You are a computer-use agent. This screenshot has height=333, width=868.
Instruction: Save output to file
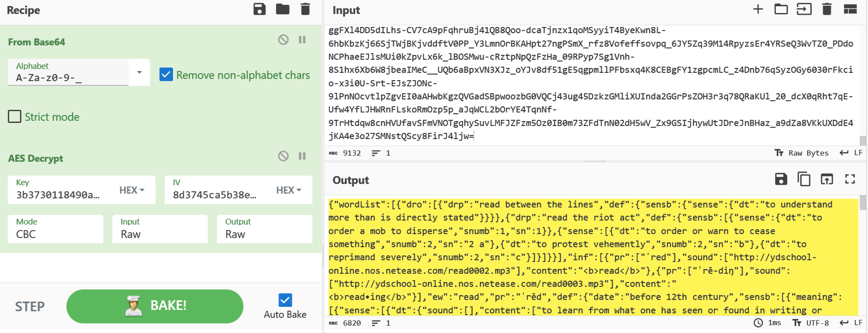tap(781, 179)
